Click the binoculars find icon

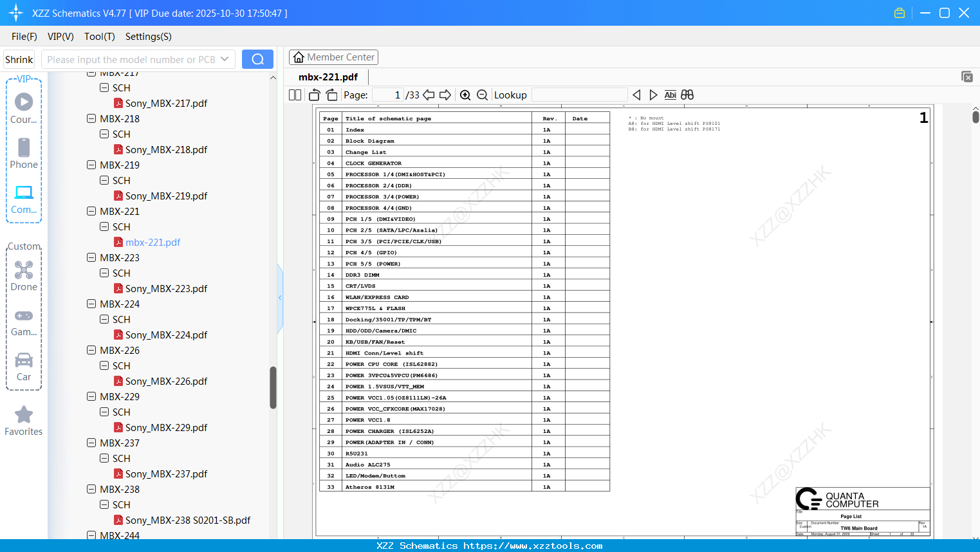click(687, 95)
